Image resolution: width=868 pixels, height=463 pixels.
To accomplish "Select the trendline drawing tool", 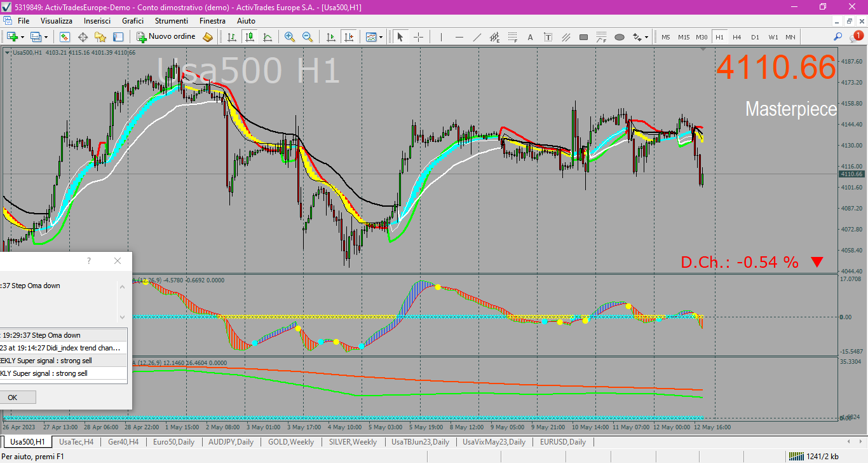I will [x=477, y=37].
